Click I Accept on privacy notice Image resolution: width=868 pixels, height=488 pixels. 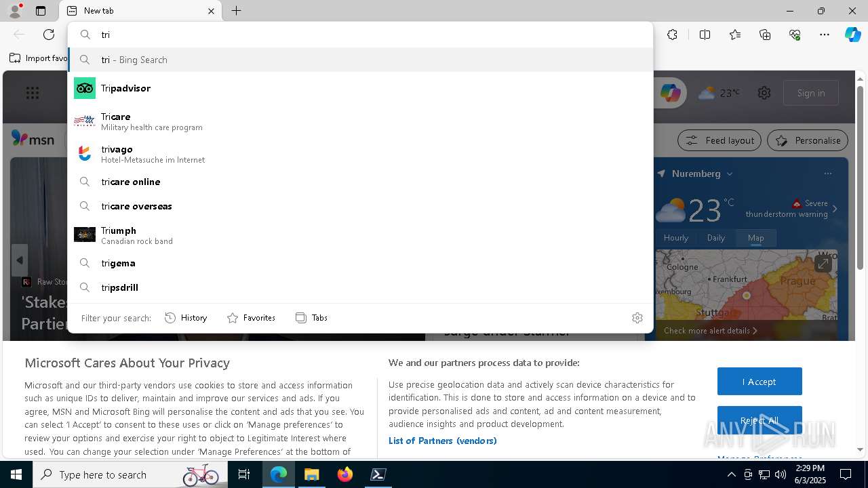click(x=759, y=382)
